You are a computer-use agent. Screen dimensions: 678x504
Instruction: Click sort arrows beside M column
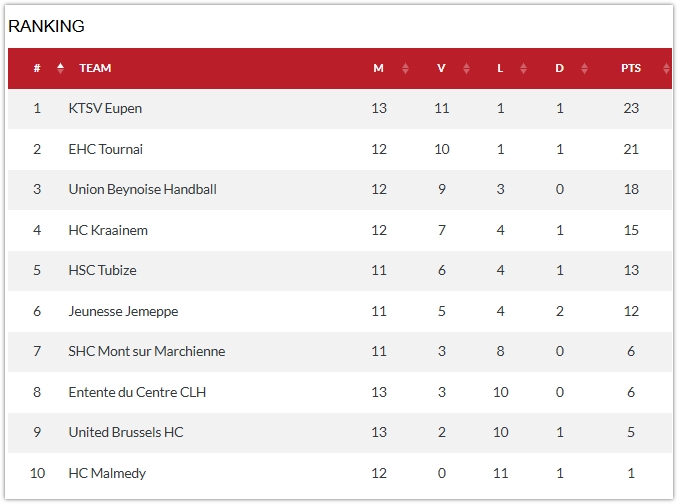pyautogui.click(x=405, y=69)
